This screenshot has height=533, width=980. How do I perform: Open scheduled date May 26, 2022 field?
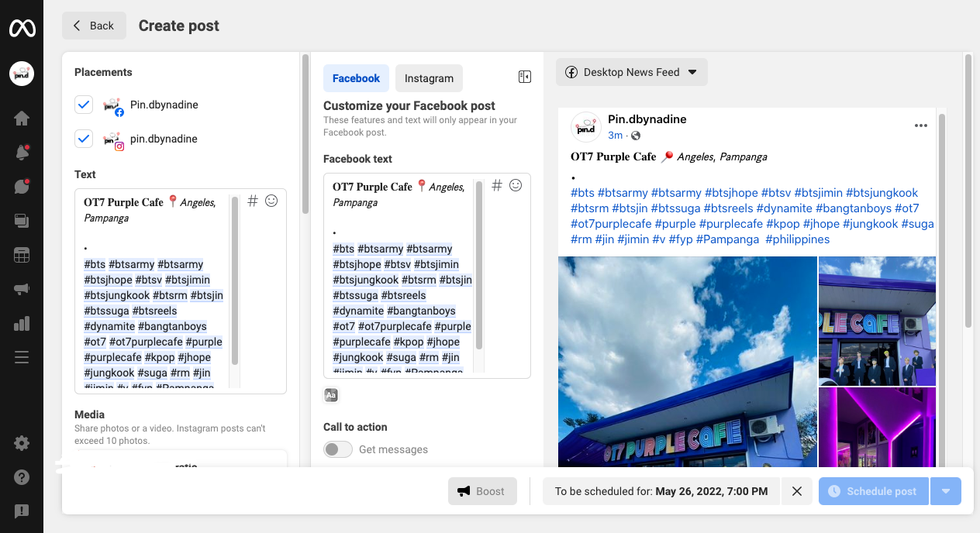click(x=661, y=491)
